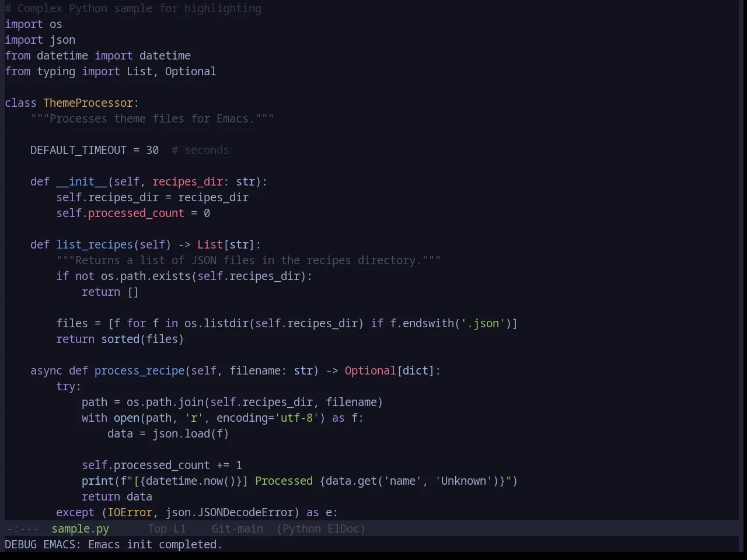Click json.JSONDecodeError in the except clause
747x560 pixels.
pyautogui.click(x=229, y=512)
